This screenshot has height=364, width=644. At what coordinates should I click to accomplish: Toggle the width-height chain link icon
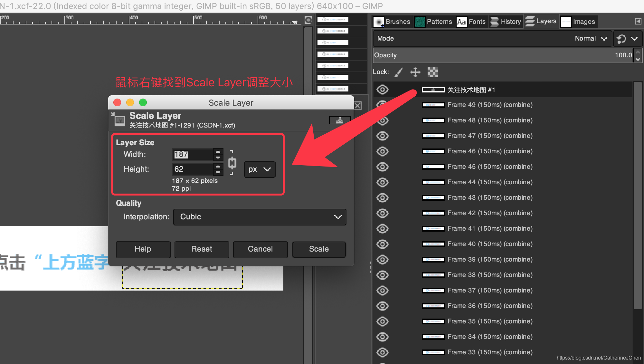[232, 163]
